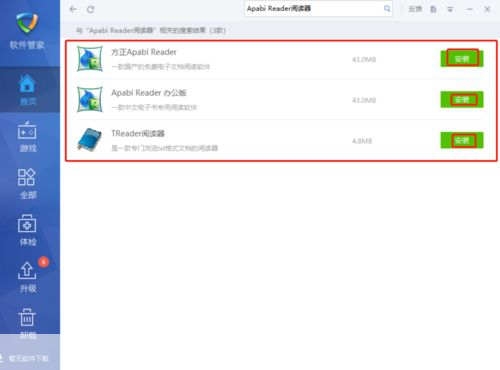Install TReader阅读器
This screenshot has width=500, height=370.
462,140
